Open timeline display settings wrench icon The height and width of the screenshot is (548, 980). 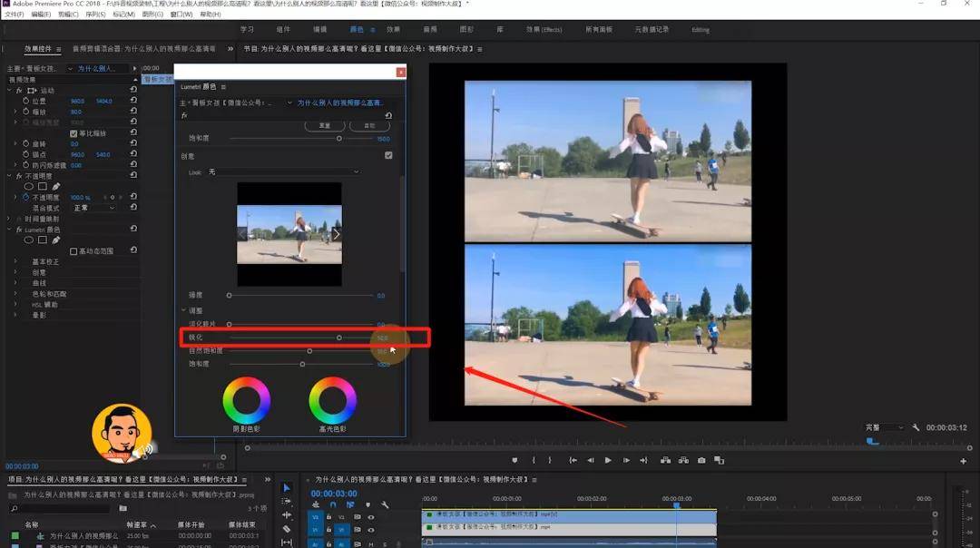385,504
